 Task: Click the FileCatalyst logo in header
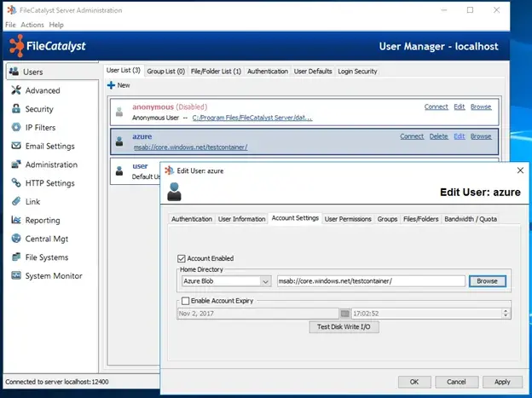tap(48, 46)
